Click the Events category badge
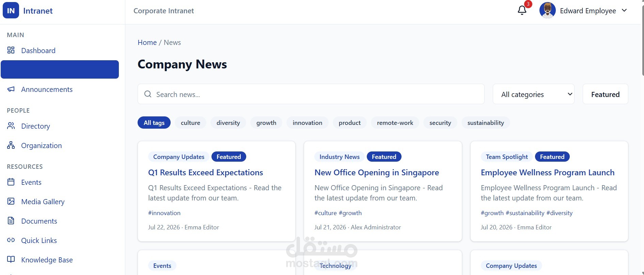The image size is (644, 275). (162, 266)
